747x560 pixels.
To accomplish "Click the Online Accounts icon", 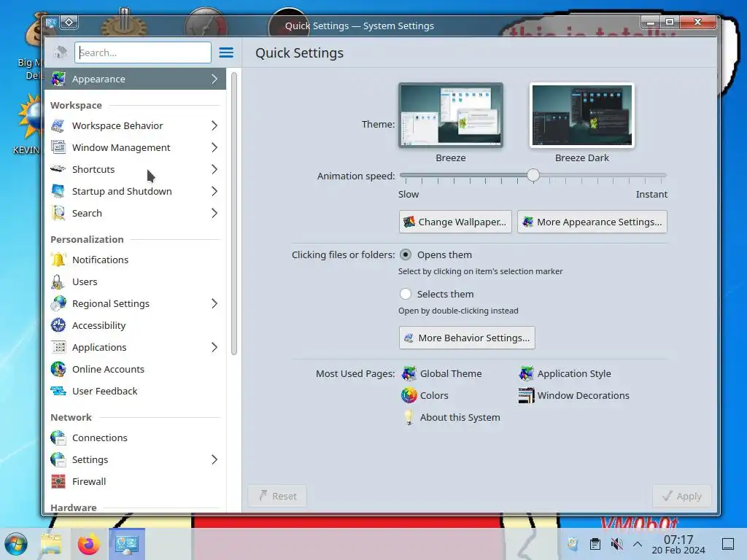I will [58, 370].
